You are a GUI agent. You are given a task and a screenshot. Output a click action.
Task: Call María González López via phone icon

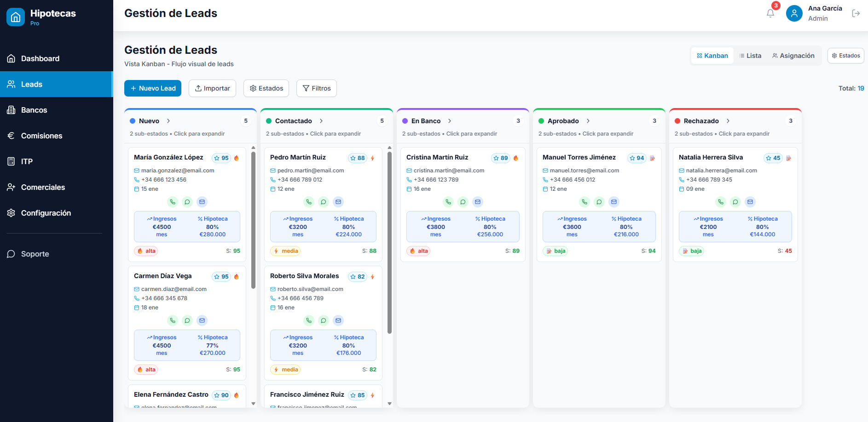point(173,202)
